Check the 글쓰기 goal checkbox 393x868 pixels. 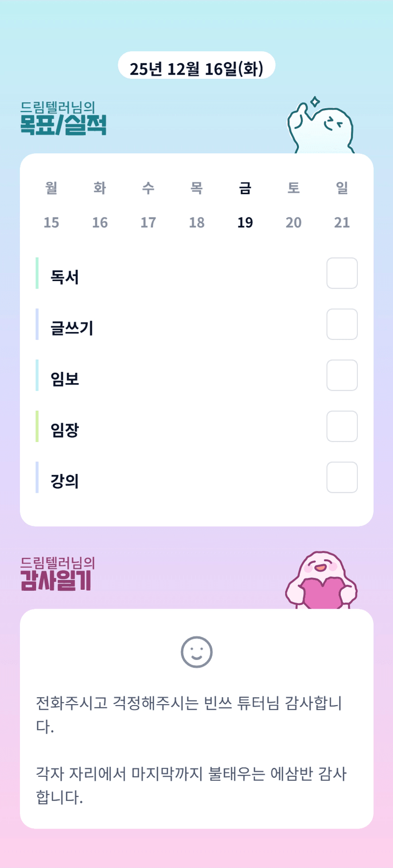[342, 324]
